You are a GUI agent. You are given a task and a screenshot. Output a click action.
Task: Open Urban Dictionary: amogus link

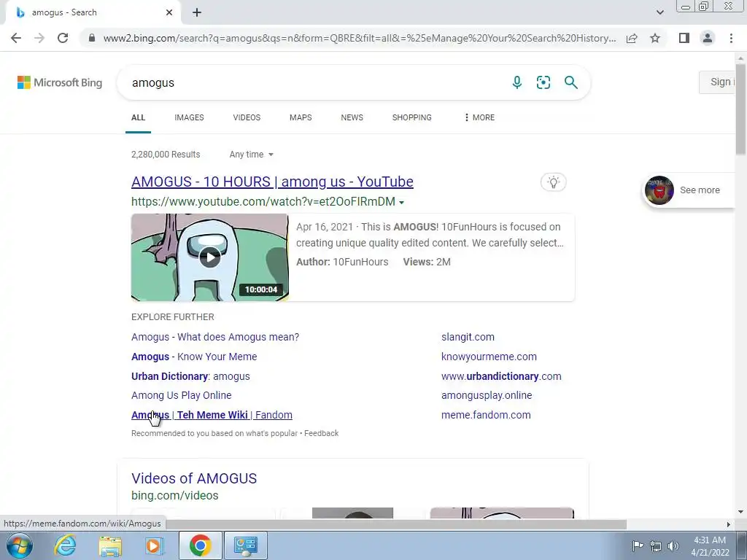(x=190, y=376)
